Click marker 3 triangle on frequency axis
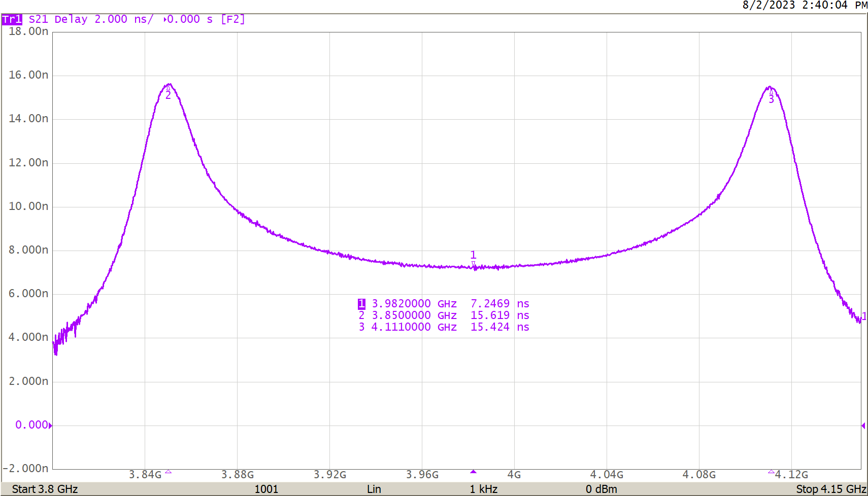Image resolution: width=868 pixels, height=496 pixels. (771, 472)
